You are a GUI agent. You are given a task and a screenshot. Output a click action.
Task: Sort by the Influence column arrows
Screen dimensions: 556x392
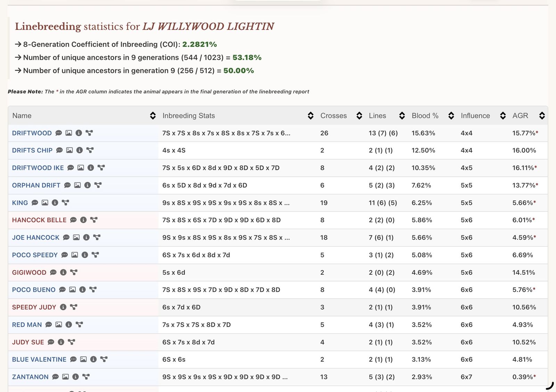[x=502, y=116]
